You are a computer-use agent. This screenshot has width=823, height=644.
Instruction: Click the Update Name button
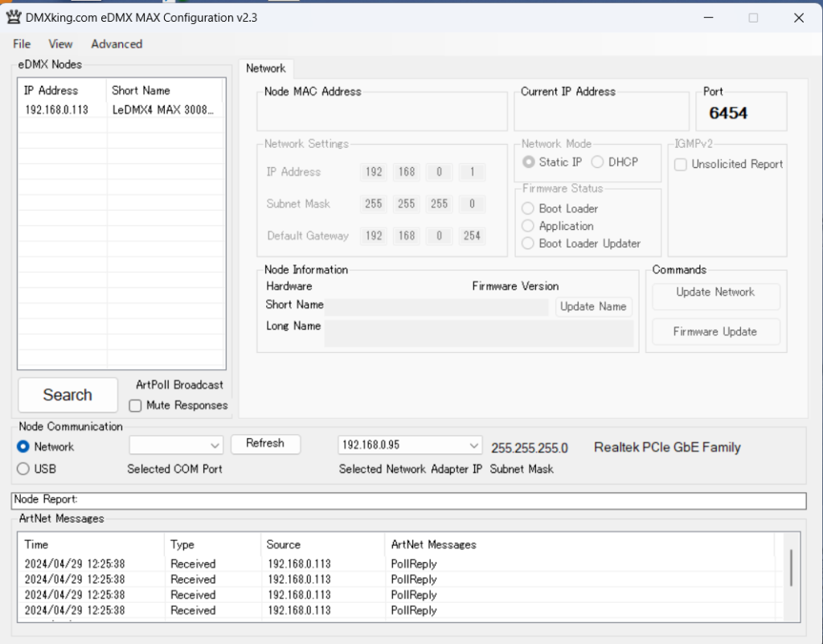[593, 306]
